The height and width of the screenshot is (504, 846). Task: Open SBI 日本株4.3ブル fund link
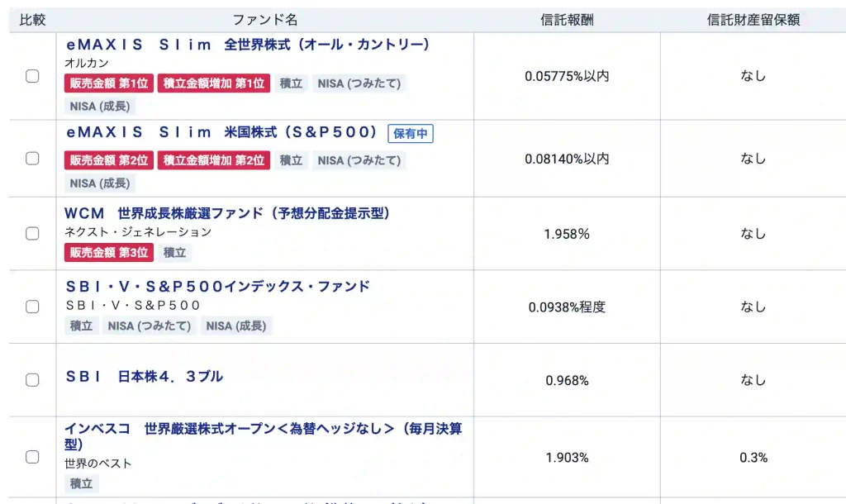(x=144, y=376)
